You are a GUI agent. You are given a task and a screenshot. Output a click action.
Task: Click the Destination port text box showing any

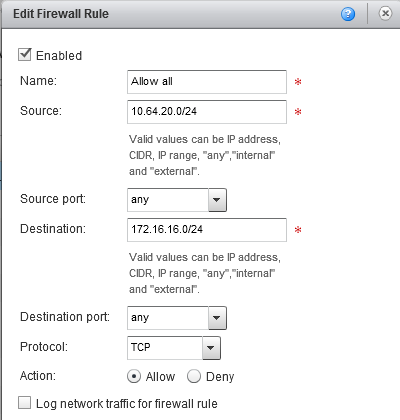168,318
